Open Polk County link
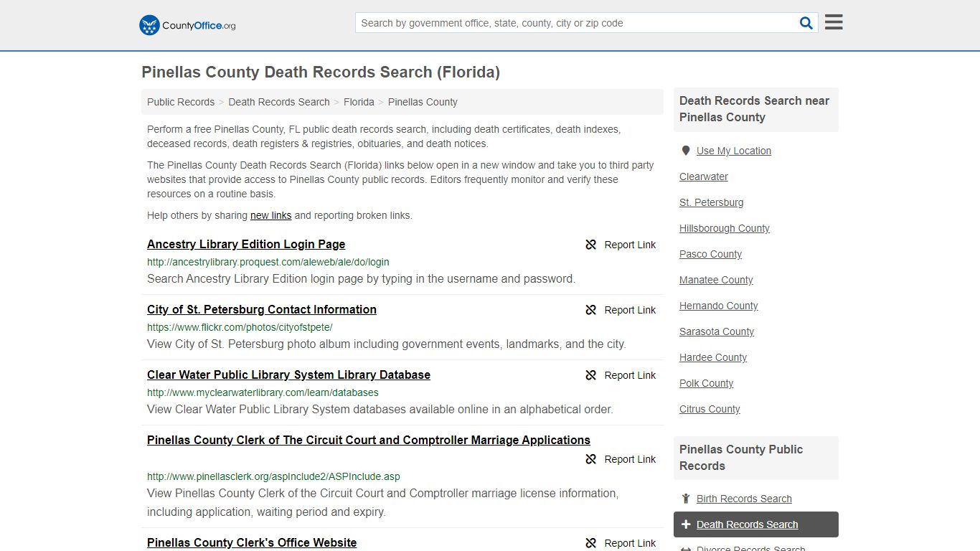This screenshot has height=551, width=980. coord(707,383)
